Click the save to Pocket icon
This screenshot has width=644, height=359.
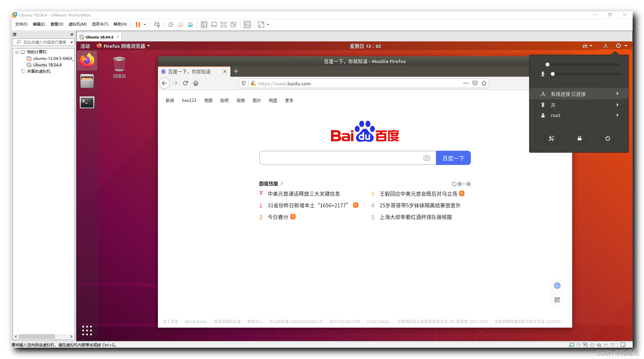click(475, 83)
